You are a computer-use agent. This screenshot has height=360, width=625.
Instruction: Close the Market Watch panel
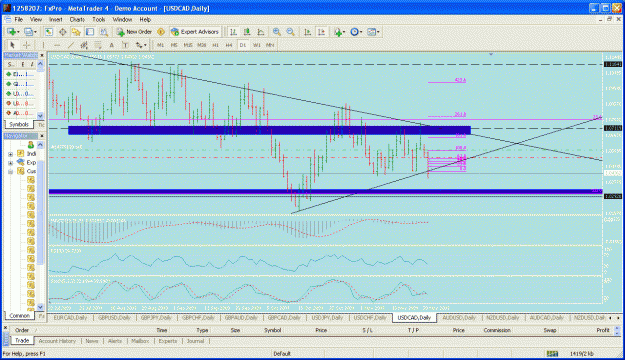point(41,55)
